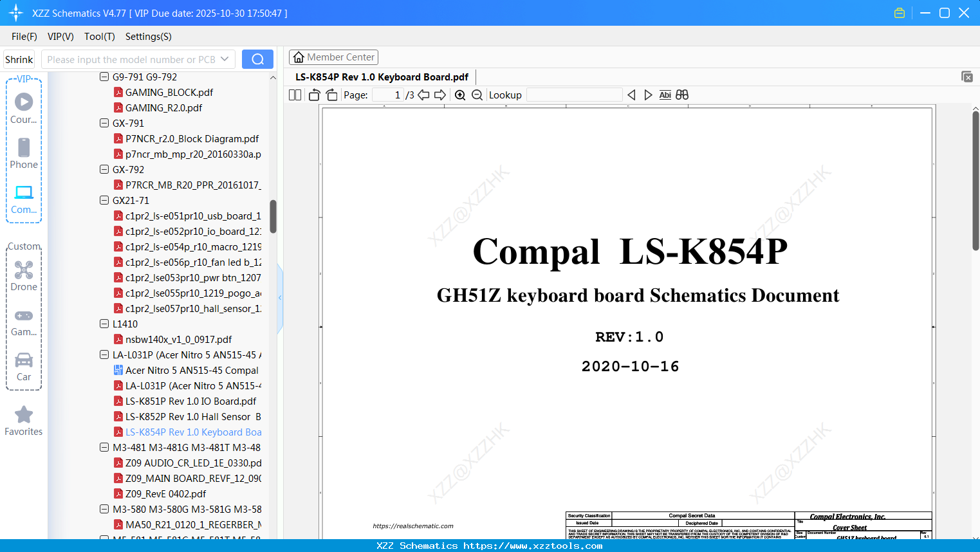The width and height of the screenshot is (980, 552).
Task: Open the Game console sidebar category
Action: point(24,322)
